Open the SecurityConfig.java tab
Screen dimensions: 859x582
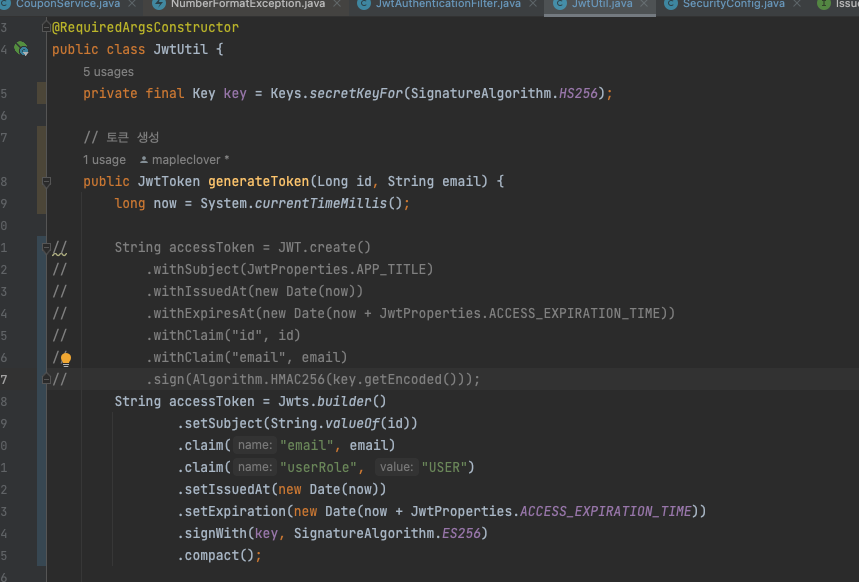pos(734,4)
